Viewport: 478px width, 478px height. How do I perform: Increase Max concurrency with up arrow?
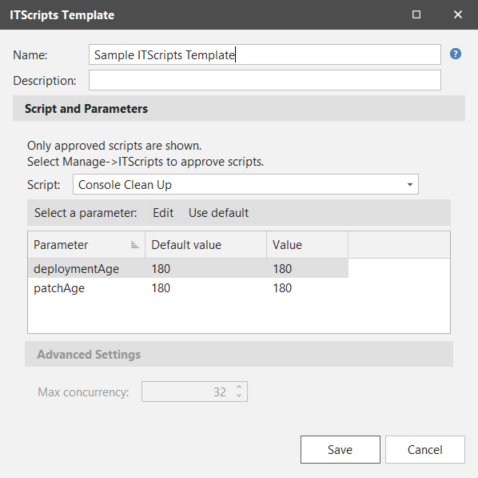coord(239,387)
